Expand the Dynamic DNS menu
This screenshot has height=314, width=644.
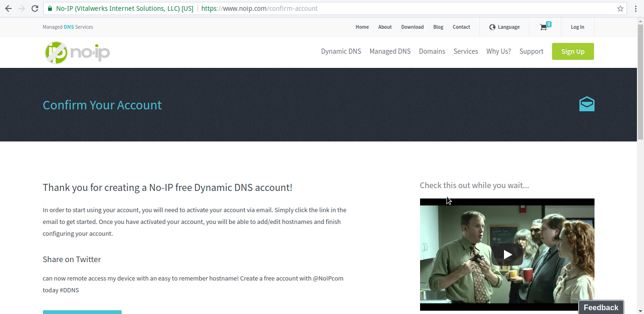pyautogui.click(x=341, y=51)
